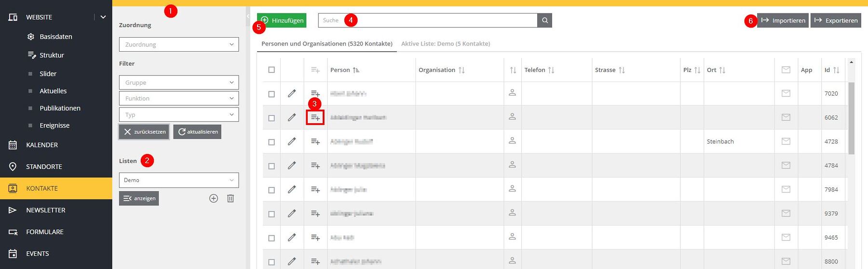
Task: Click the table's vertical scrollbar thumb
Action: click(x=851, y=118)
